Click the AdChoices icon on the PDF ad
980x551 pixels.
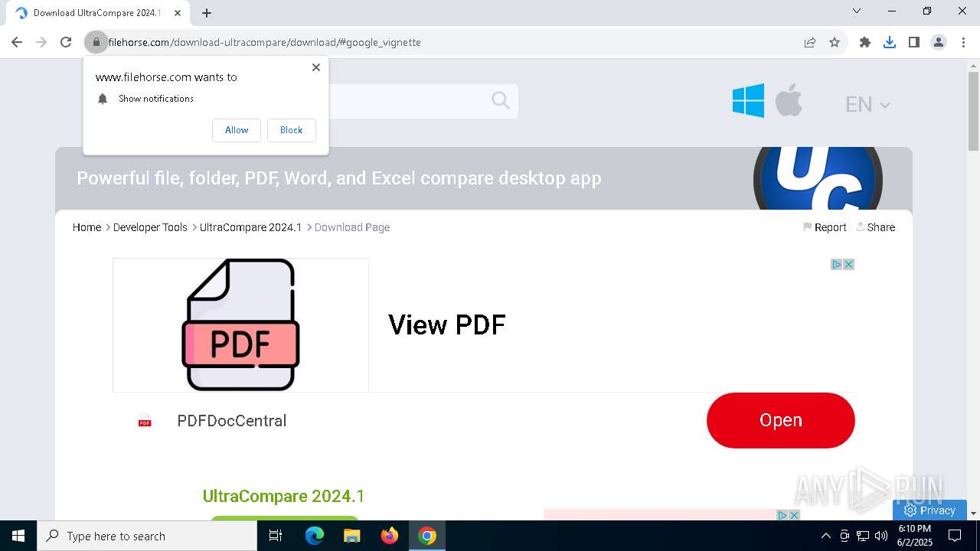pyautogui.click(x=837, y=264)
